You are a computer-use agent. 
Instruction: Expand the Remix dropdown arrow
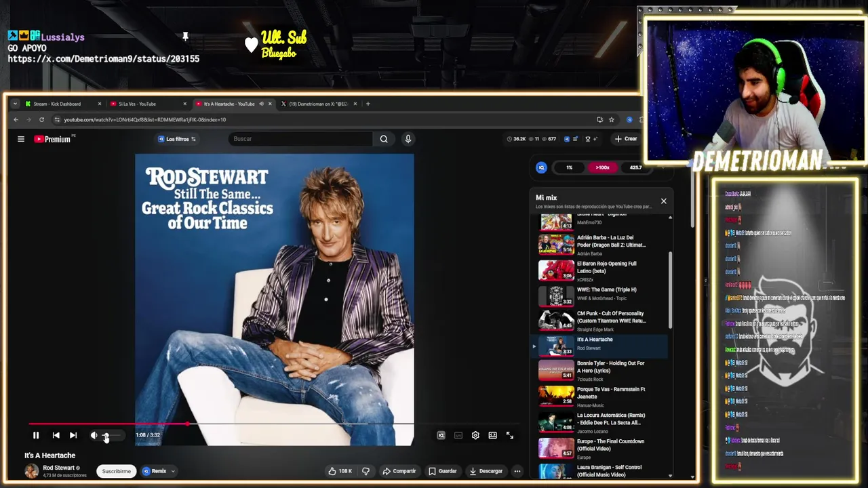(x=173, y=471)
